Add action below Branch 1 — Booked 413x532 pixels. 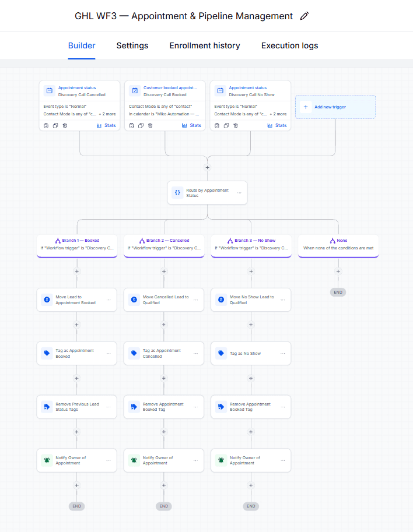point(77,272)
